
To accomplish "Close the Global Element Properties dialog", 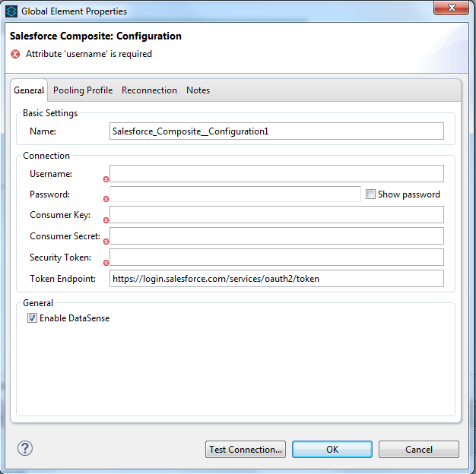I will (x=452, y=8).
